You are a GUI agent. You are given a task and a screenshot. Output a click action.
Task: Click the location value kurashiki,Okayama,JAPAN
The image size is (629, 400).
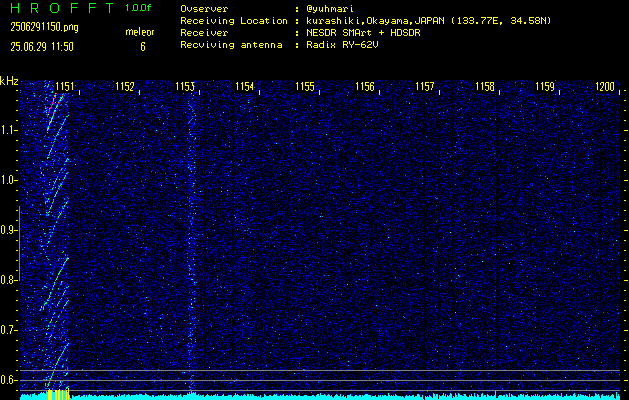375,21
